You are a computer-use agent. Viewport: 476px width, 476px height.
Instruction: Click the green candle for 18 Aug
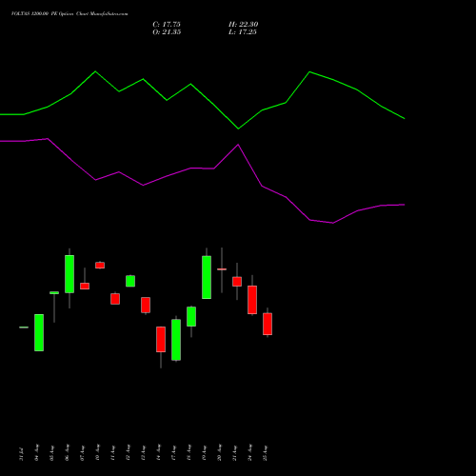pos(191,316)
